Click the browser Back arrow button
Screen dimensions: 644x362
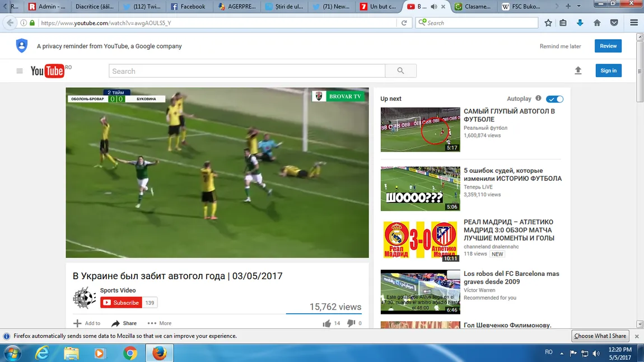coord(10,23)
